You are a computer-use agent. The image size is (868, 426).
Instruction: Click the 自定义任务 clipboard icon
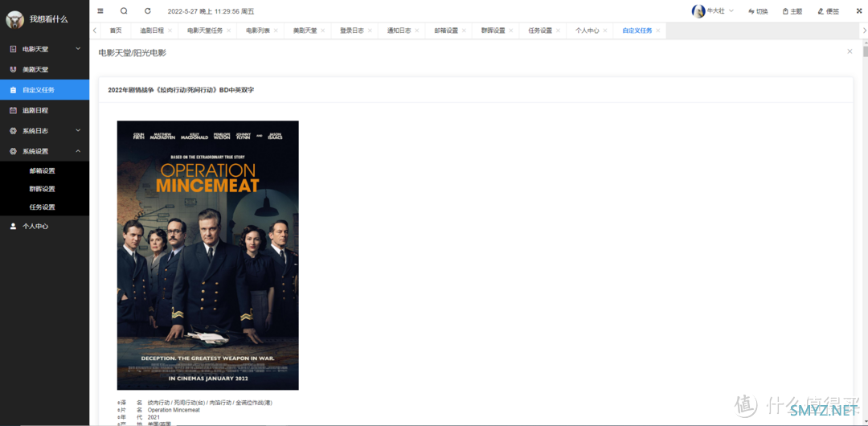coord(14,90)
